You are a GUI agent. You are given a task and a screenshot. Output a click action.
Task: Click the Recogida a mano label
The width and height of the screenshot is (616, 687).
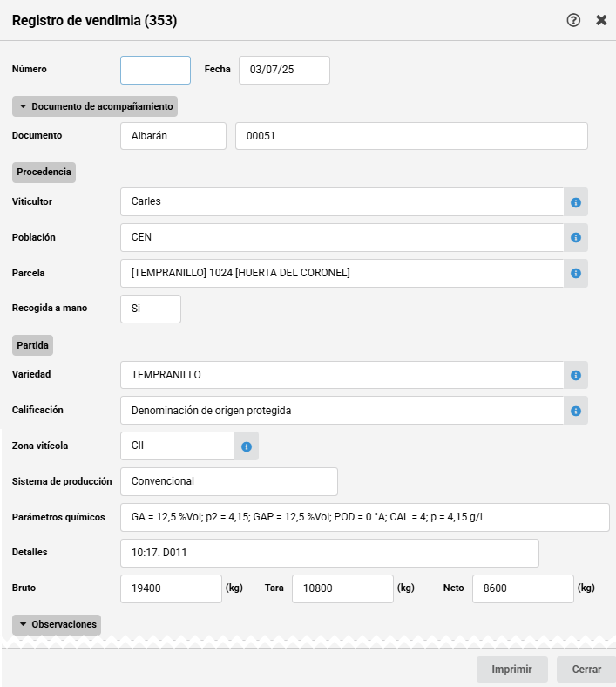(x=50, y=308)
